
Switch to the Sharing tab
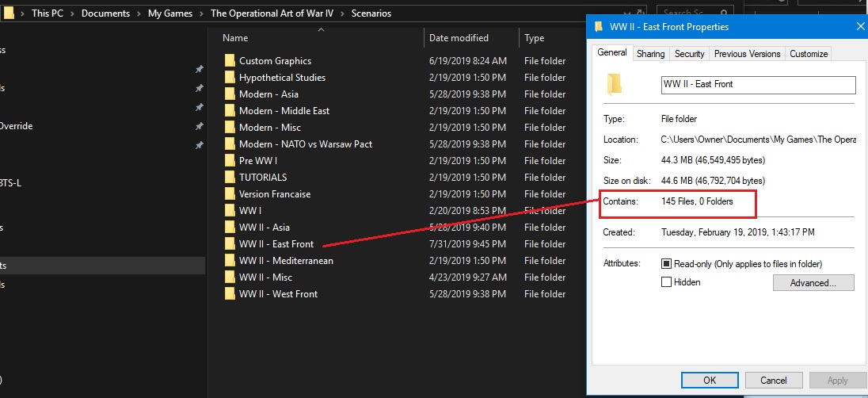tap(650, 54)
